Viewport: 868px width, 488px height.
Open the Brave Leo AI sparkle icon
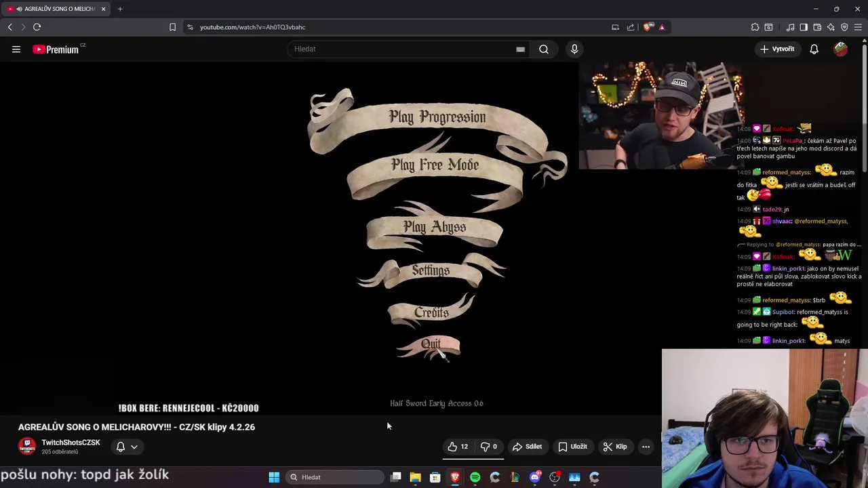831,27
